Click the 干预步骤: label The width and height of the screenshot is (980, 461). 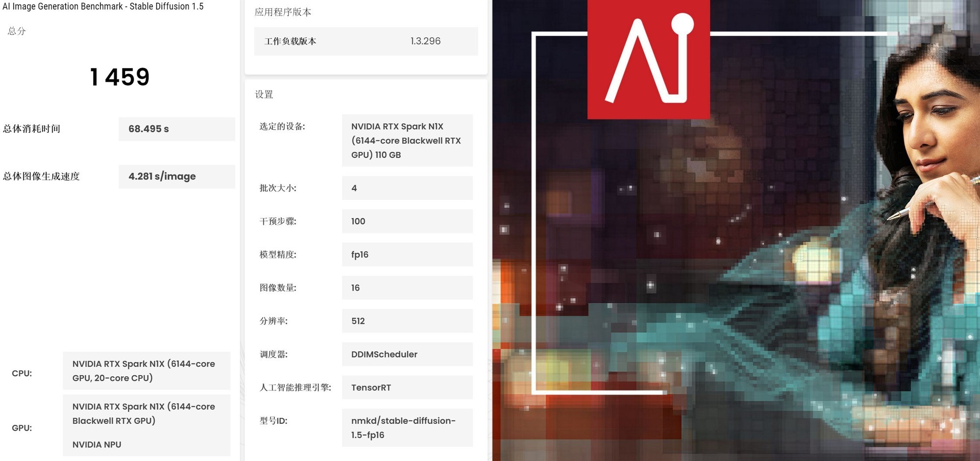click(x=278, y=221)
